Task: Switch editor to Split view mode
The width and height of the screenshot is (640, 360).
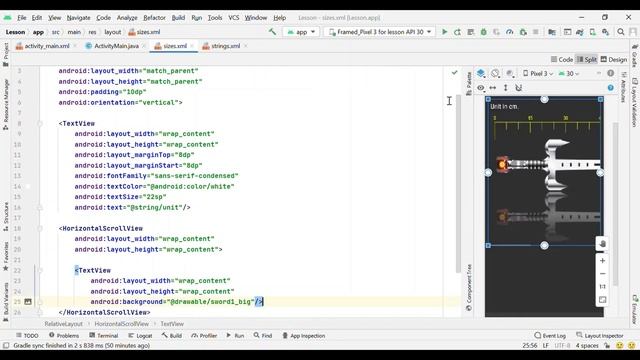Action: [587, 60]
